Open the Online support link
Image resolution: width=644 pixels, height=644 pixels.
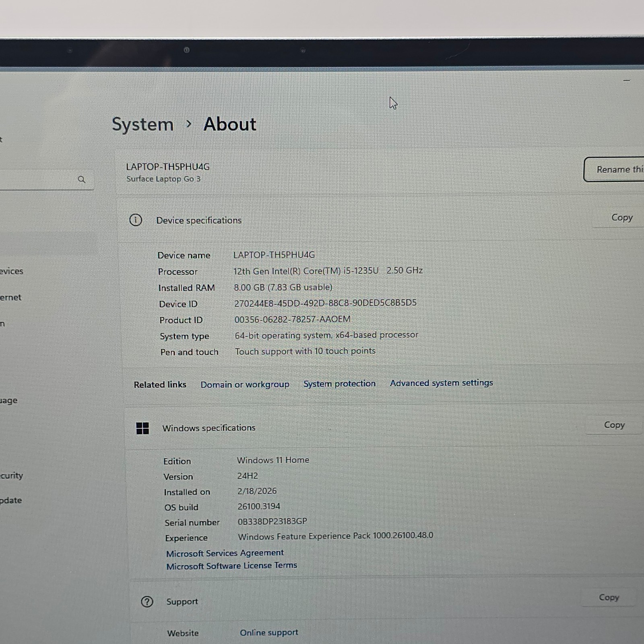tap(269, 632)
